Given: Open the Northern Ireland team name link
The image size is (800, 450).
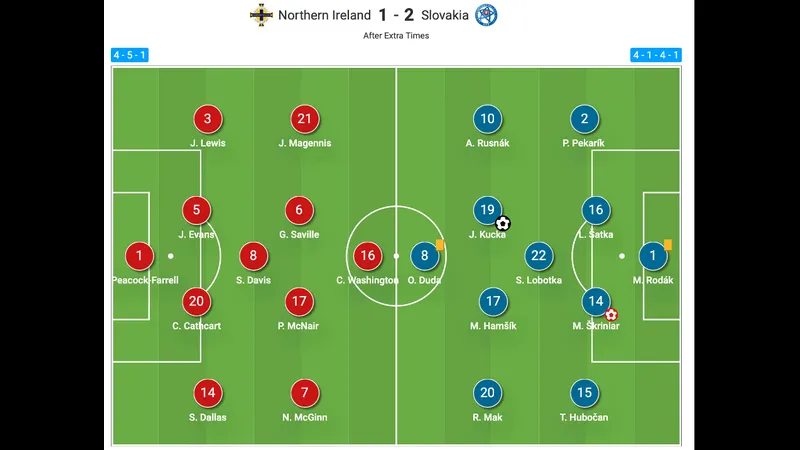Looking at the screenshot, I should coord(324,15).
